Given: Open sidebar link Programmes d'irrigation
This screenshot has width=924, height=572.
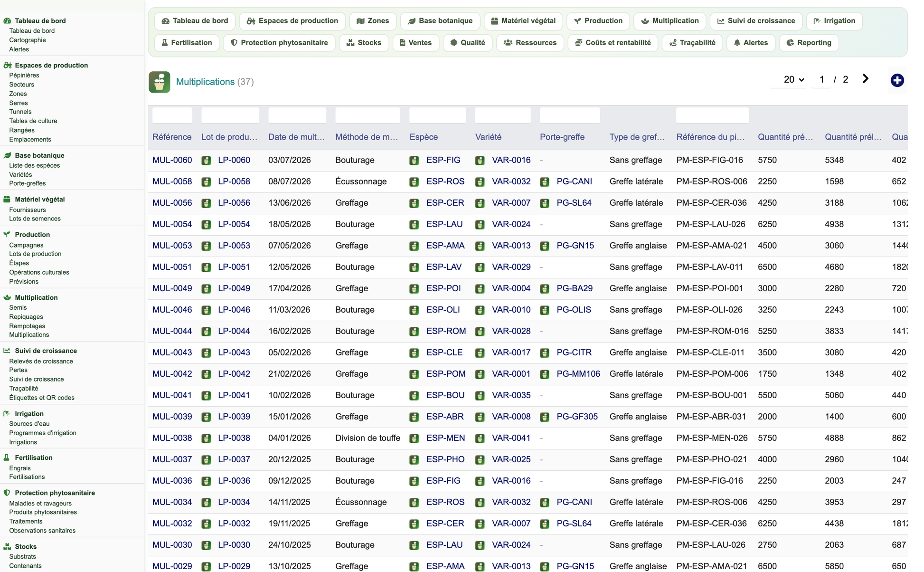Looking at the screenshot, I should 43,433.
